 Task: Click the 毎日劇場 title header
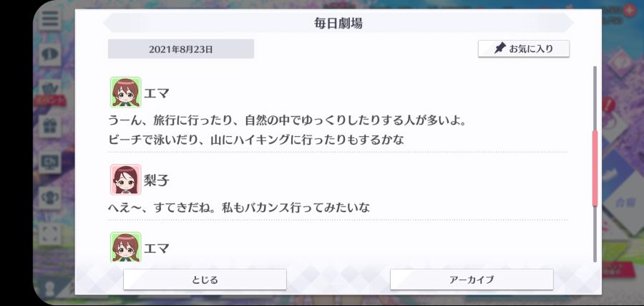pos(338,24)
